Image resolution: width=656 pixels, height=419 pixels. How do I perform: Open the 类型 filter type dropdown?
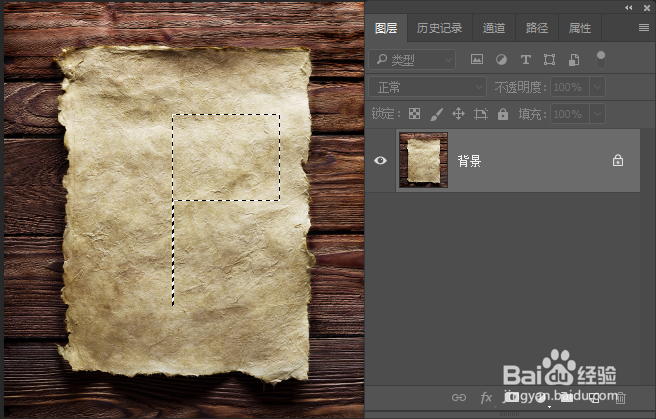[412, 60]
